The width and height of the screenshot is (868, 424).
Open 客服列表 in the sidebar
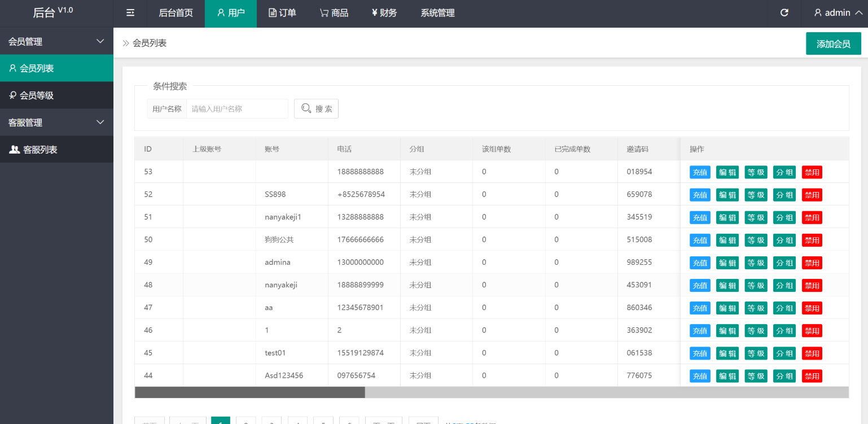(x=56, y=150)
